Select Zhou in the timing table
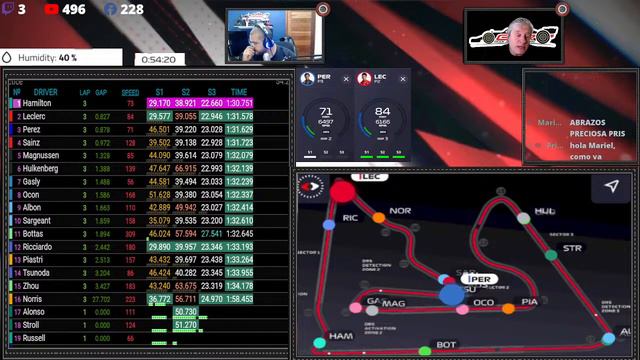This screenshot has height=360, width=640. [x=31, y=286]
